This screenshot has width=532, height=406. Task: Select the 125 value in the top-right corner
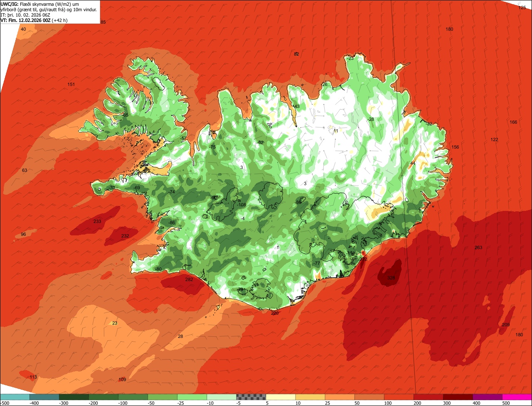pos(522,7)
